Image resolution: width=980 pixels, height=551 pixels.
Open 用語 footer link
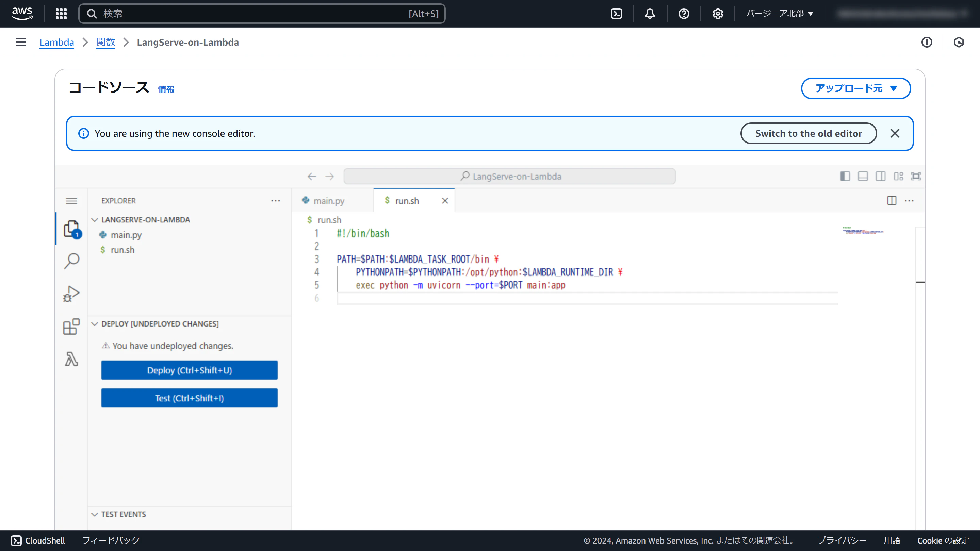tap(892, 540)
